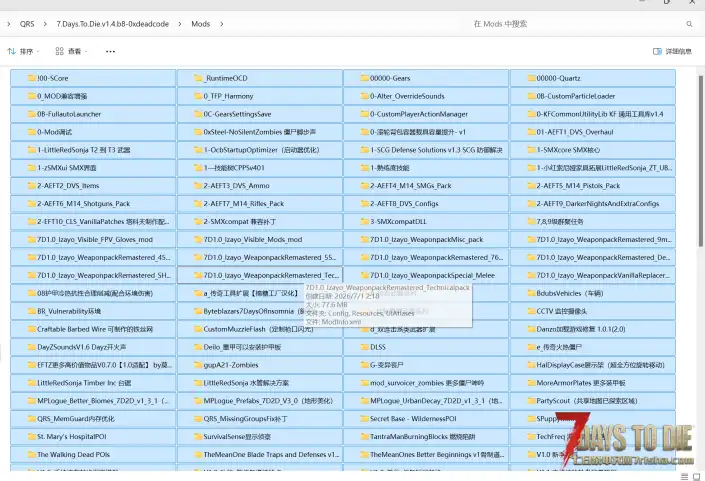Select the 0B-Fullautolauncher folder icon
This screenshot has height=481, width=705.
pyautogui.click(x=31, y=114)
